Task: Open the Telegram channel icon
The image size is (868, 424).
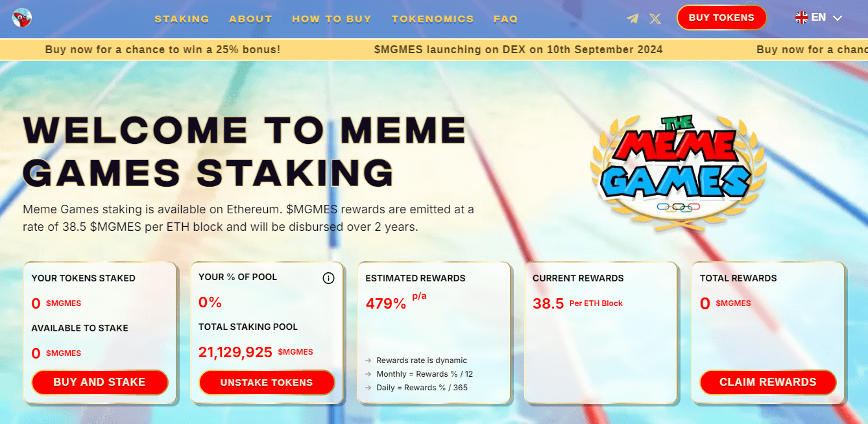Action: click(633, 19)
